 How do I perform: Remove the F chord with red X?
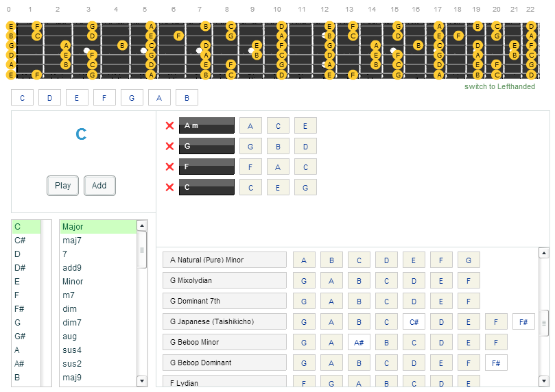pyautogui.click(x=169, y=167)
